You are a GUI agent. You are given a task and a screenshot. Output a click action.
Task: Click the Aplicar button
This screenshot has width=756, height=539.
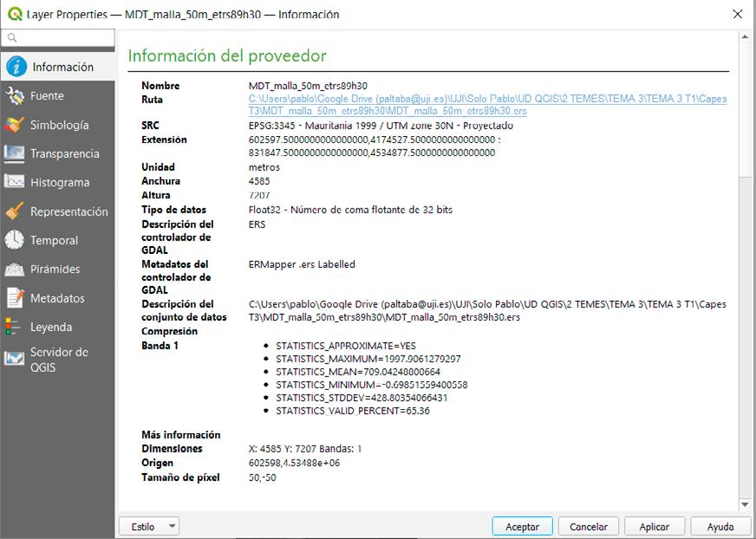(655, 527)
